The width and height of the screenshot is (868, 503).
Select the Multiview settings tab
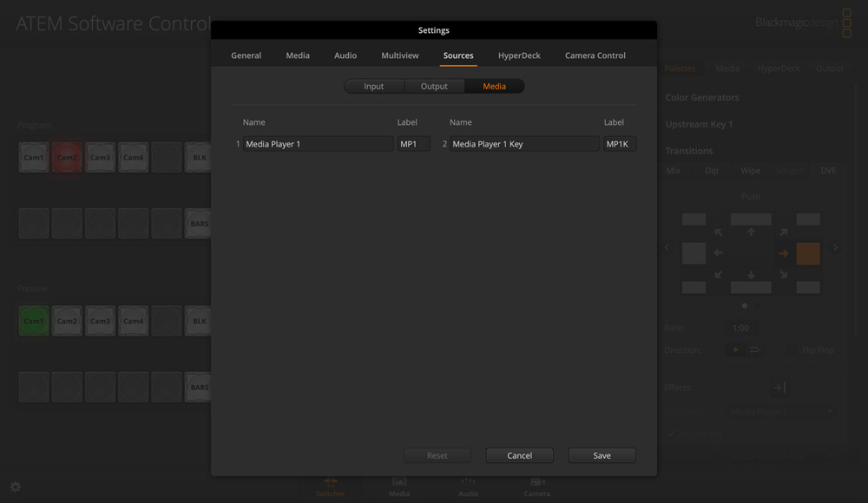coord(399,56)
